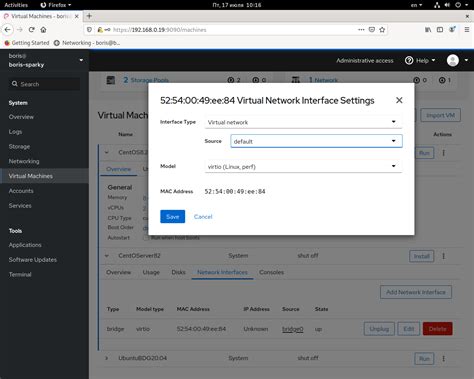
Task: Open kebab menu for UbuntuBDG20.04 row
Action: coord(443,358)
